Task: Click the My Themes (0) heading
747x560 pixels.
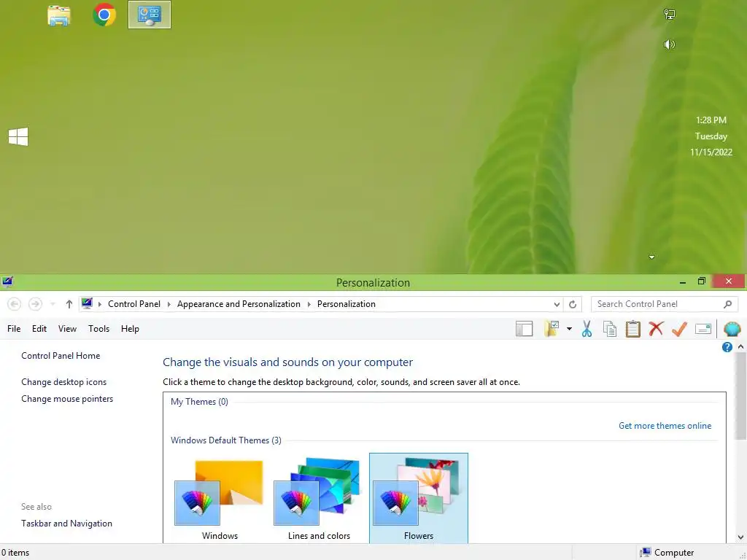Action: [x=199, y=402]
